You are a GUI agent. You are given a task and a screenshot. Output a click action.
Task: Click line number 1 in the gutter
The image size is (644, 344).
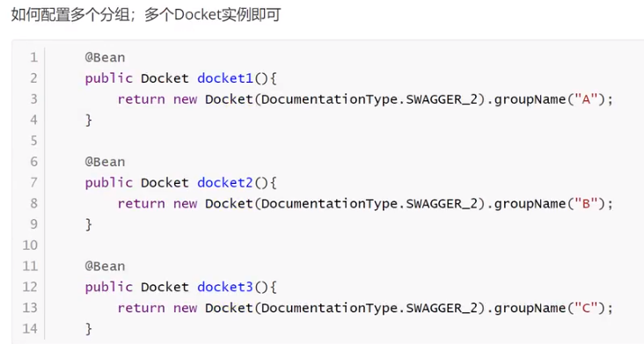[33, 57]
